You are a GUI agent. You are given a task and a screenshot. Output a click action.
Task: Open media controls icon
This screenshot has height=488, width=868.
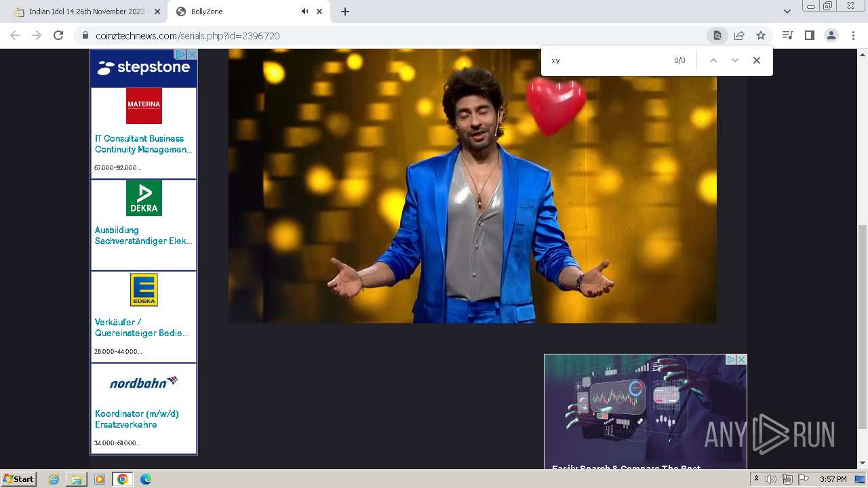[x=787, y=35]
